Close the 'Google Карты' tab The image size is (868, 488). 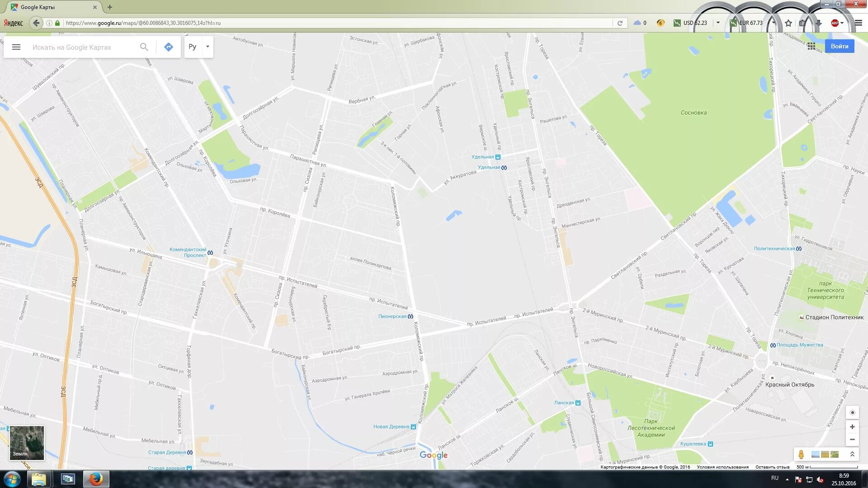[95, 7]
